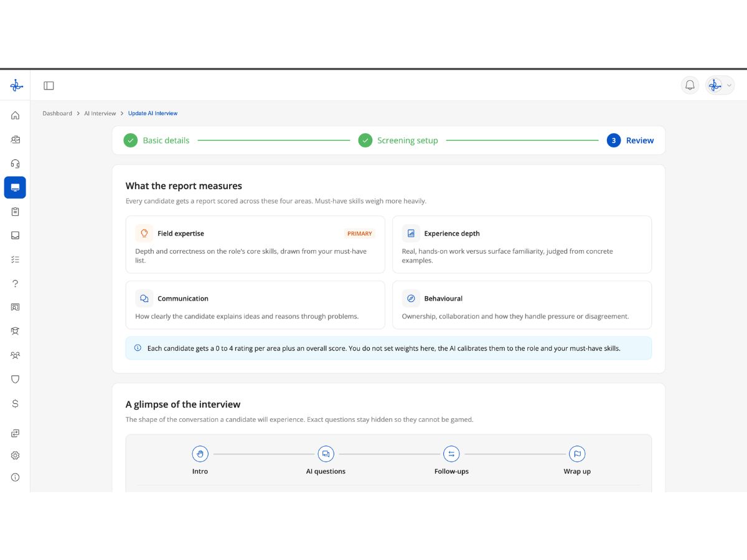Click the info icon in blue notice
747x560 pixels.
pyautogui.click(x=138, y=348)
